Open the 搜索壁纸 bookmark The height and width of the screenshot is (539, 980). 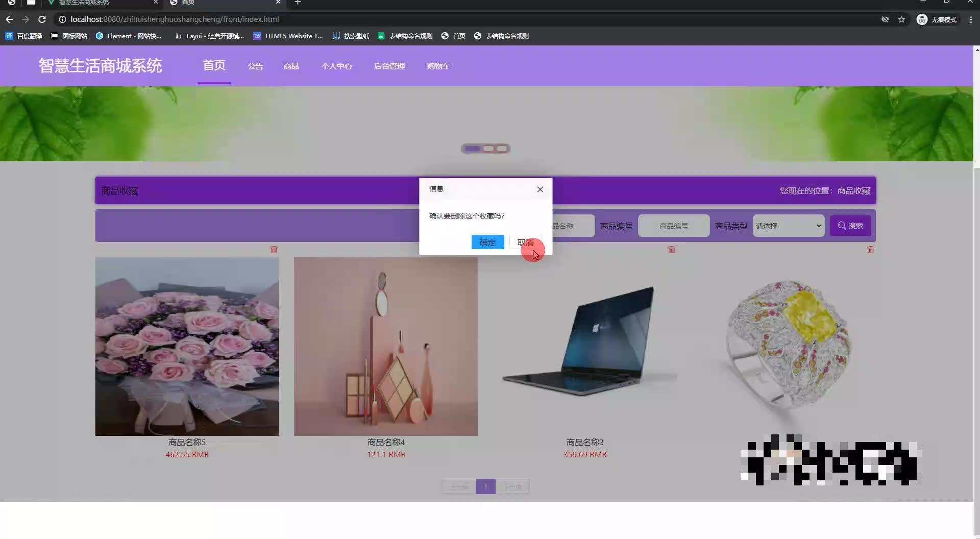click(351, 36)
